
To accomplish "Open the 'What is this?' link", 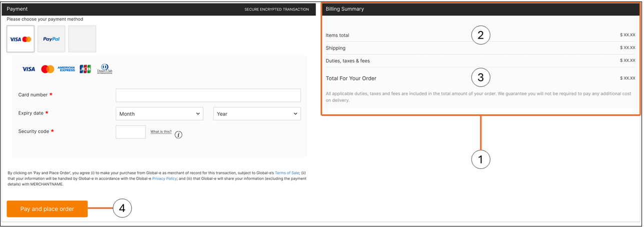I will coord(161,132).
